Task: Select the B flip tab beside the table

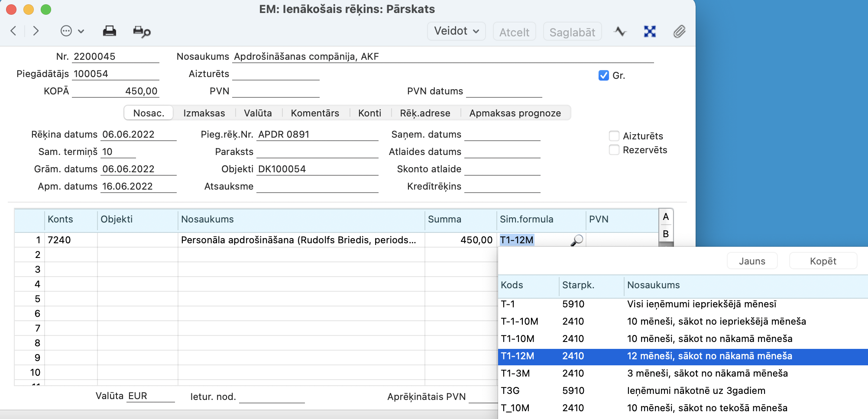Action: 666,234
